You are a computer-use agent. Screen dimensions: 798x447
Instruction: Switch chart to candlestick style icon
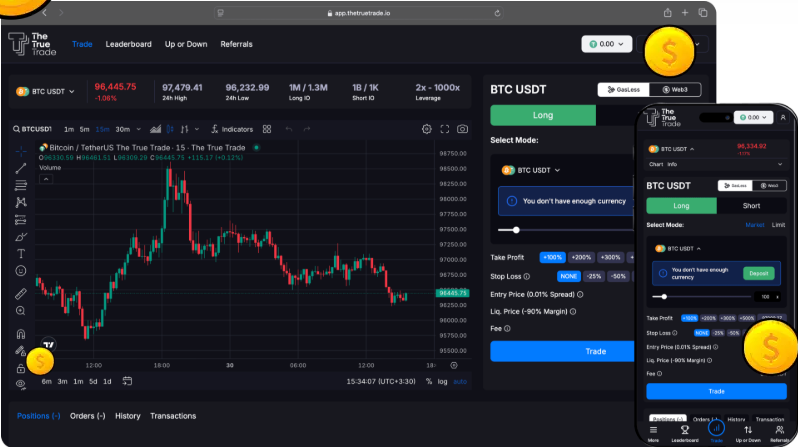coord(170,129)
